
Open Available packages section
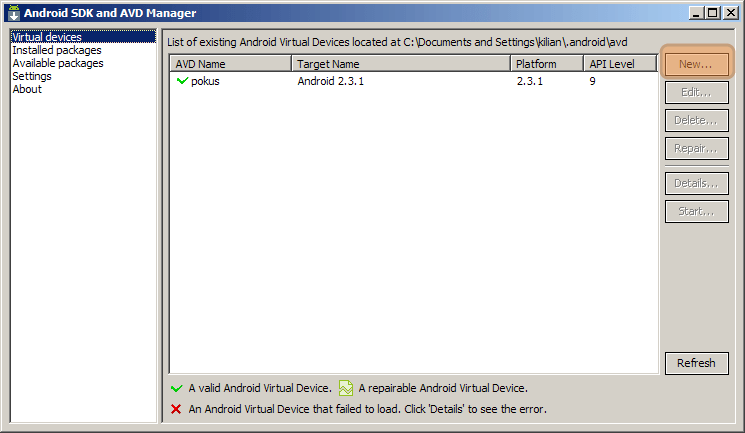pos(57,63)
